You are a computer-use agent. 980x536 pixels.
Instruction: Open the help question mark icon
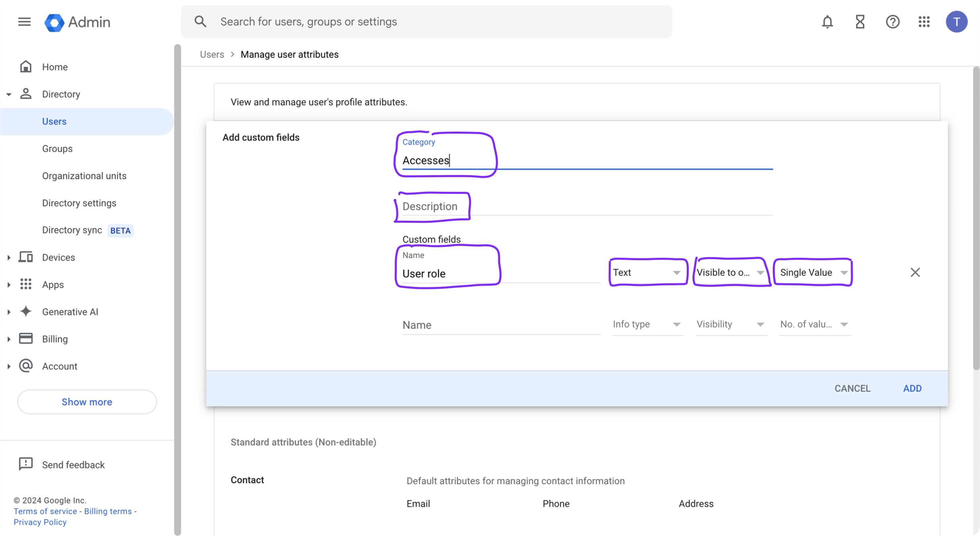click(x=893, y=22)
